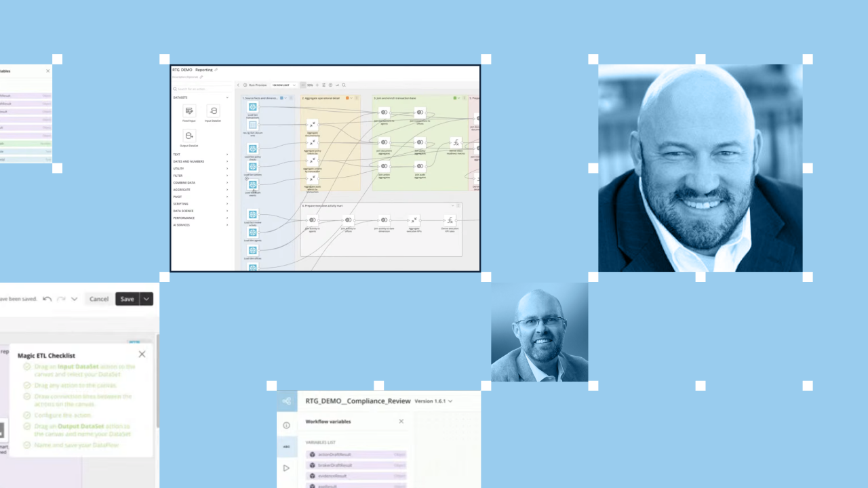Zoom in the ETL canvas
This screenshot has height=488, width=868.
[x=317, y=85]
